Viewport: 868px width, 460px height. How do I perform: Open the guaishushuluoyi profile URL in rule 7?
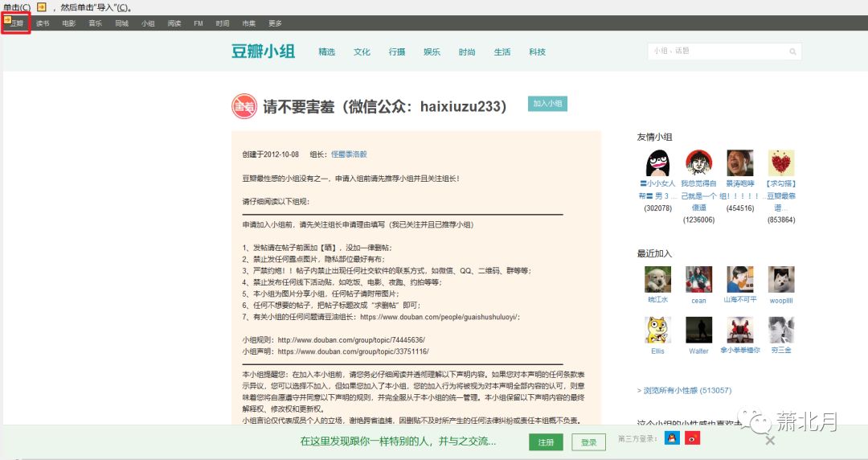coord(440,317)
